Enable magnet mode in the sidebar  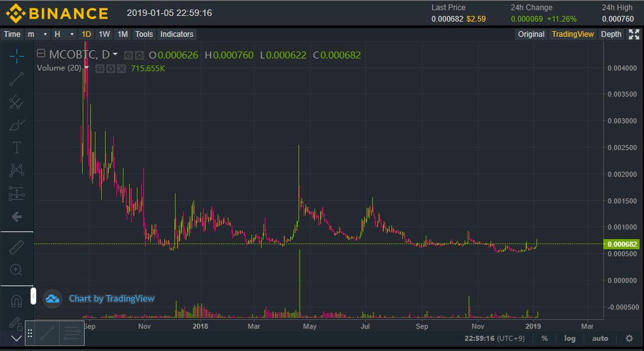tap(17, 299)
